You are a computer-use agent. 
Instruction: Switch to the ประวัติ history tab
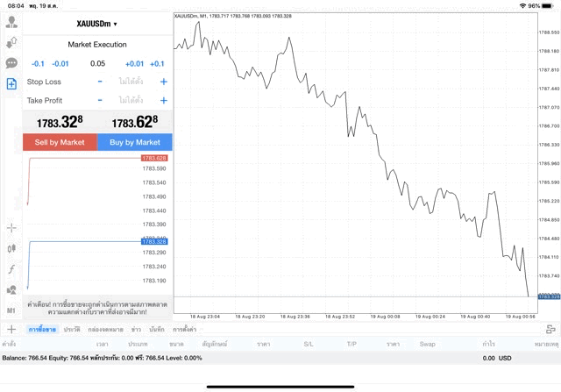[72, 329]
